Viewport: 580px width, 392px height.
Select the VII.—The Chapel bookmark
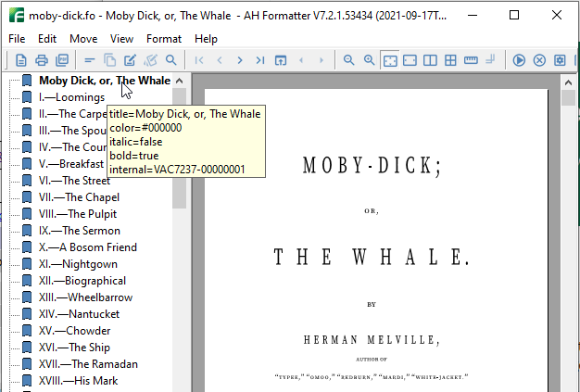(x=79, y=197)
